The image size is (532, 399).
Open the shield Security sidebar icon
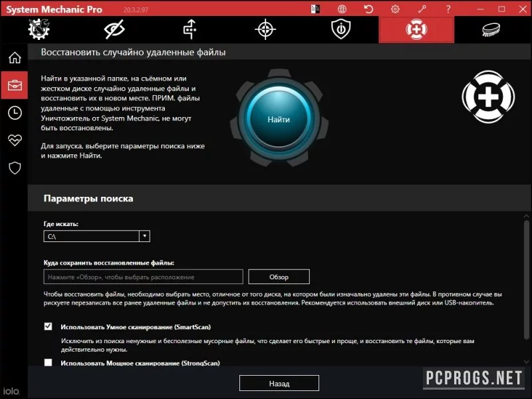click(15, 168)
